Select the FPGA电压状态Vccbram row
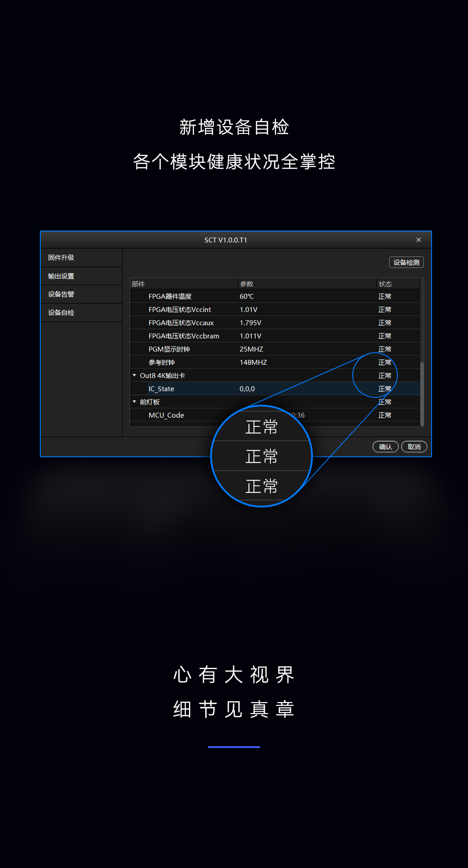 184,336
